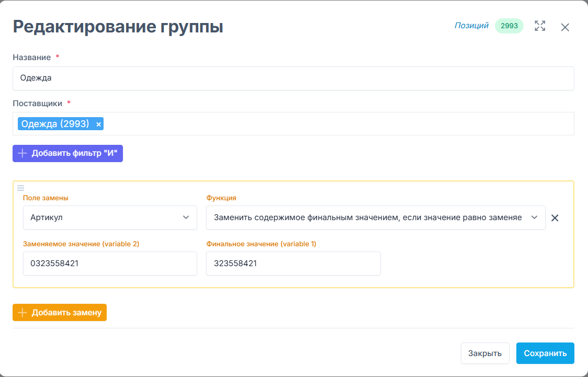Expand the Функция dropdown list
Image resolution: width=588 pixels, height=377 pixels.
(375, 218)
